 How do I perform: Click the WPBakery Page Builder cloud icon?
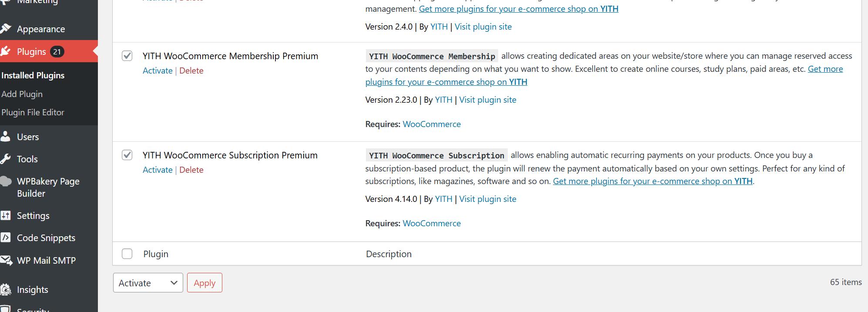pos(6,181)
